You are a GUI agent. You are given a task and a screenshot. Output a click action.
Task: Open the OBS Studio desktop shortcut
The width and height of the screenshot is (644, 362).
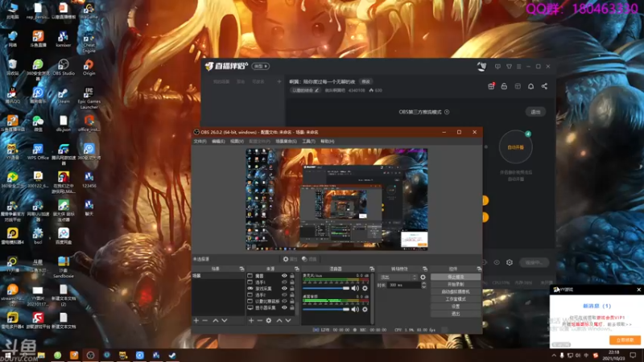tap(64, 68)
